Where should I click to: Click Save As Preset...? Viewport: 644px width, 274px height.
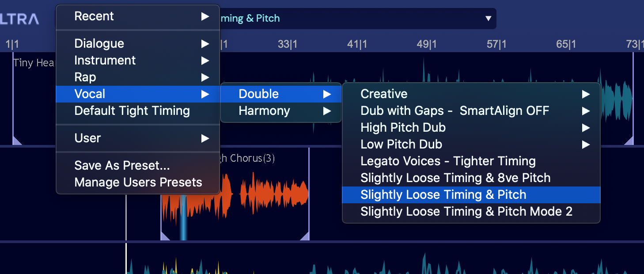coord(122,165)
